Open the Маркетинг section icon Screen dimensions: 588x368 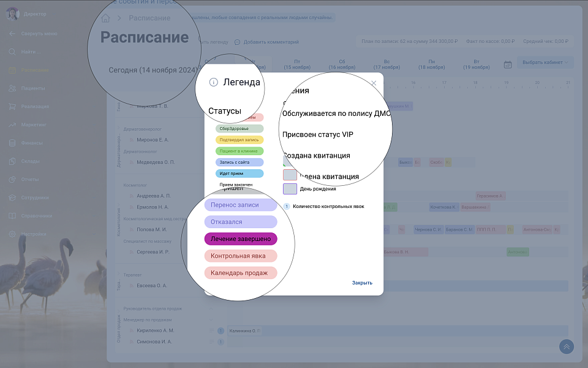click(x=13, y=125)
